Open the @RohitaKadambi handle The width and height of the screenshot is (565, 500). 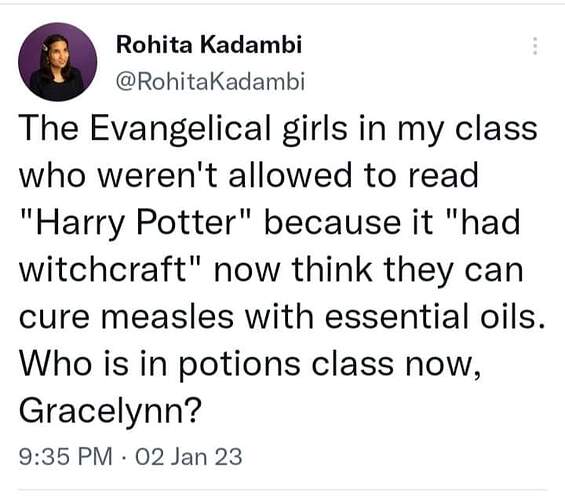click(x=210, y=81)
